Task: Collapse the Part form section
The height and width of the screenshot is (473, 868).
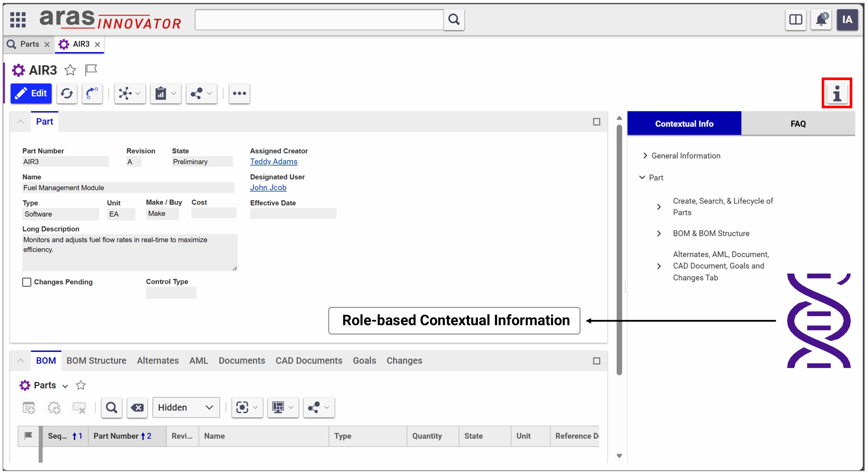Action: click(x=21, y=122)
